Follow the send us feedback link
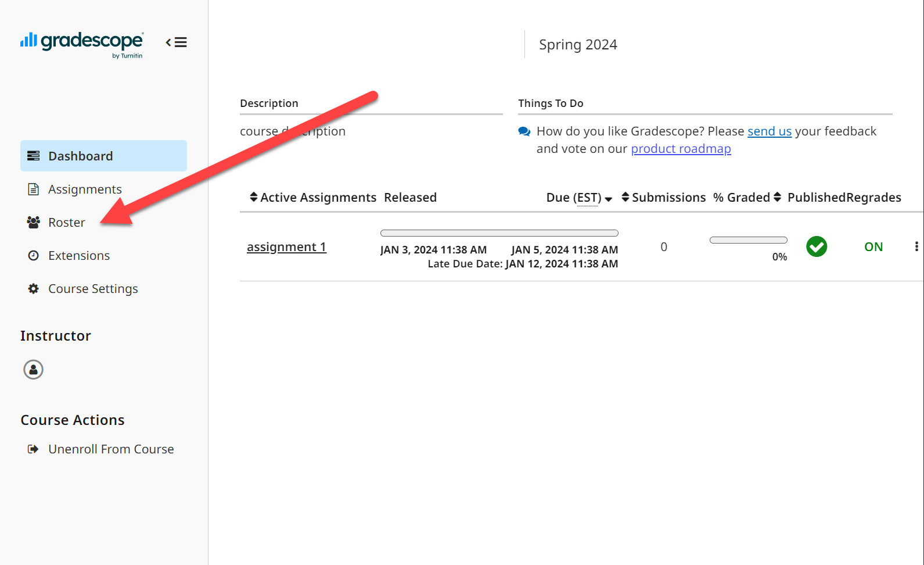924x565 pixels. click(x=769, y=131)
